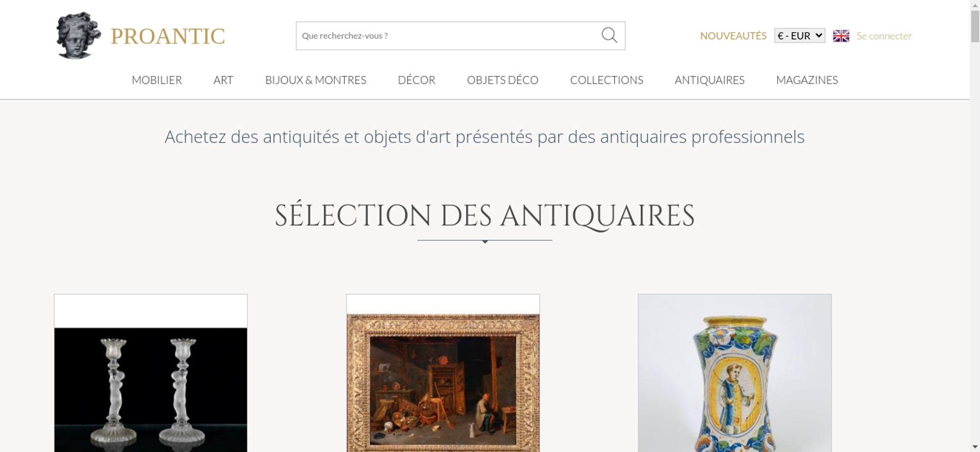Screen dimensions: 980x452
Task: Select BIJOUX & MONTRES in the navigation
Action: [316, 80]
